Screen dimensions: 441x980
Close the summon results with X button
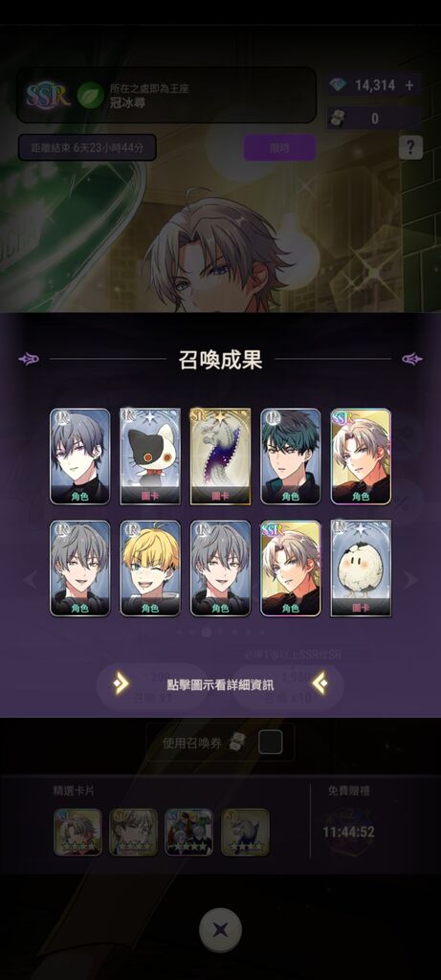220,929
